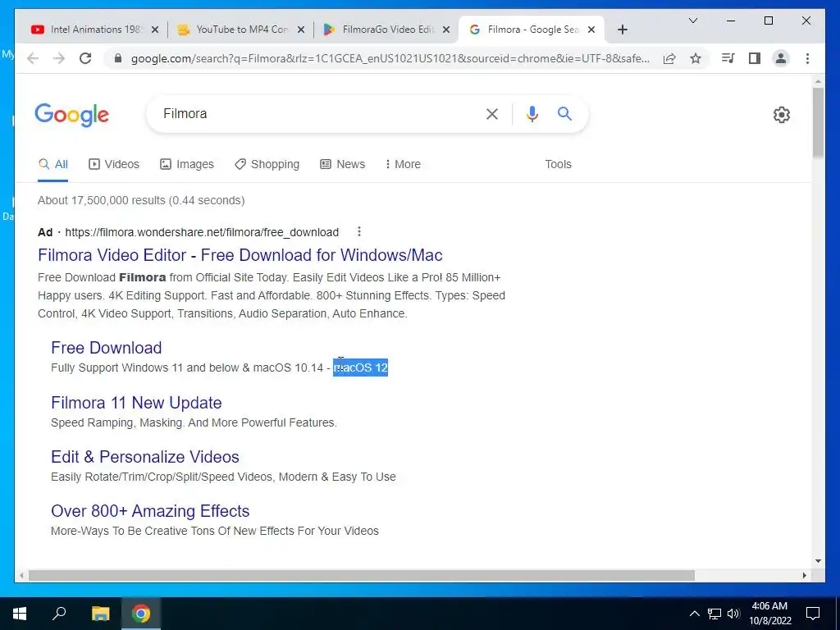
Task: Click the highlighted macOS 12 text
Action: coord(361,367)
